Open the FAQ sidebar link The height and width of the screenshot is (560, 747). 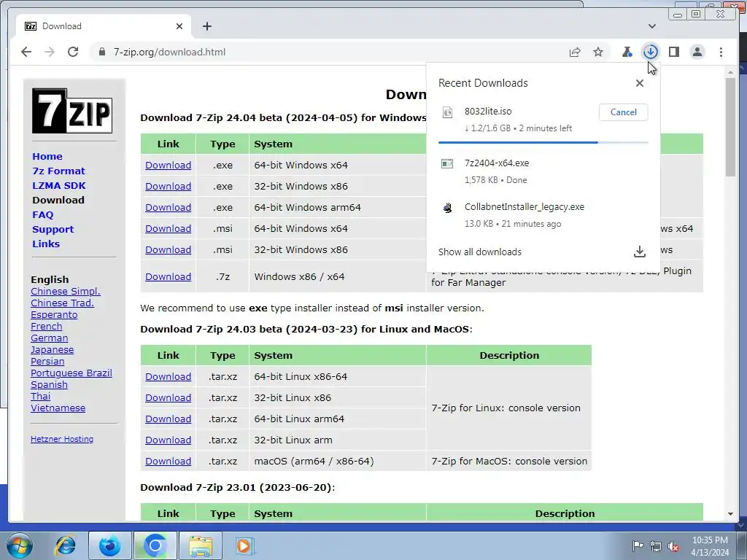(43, 215)
